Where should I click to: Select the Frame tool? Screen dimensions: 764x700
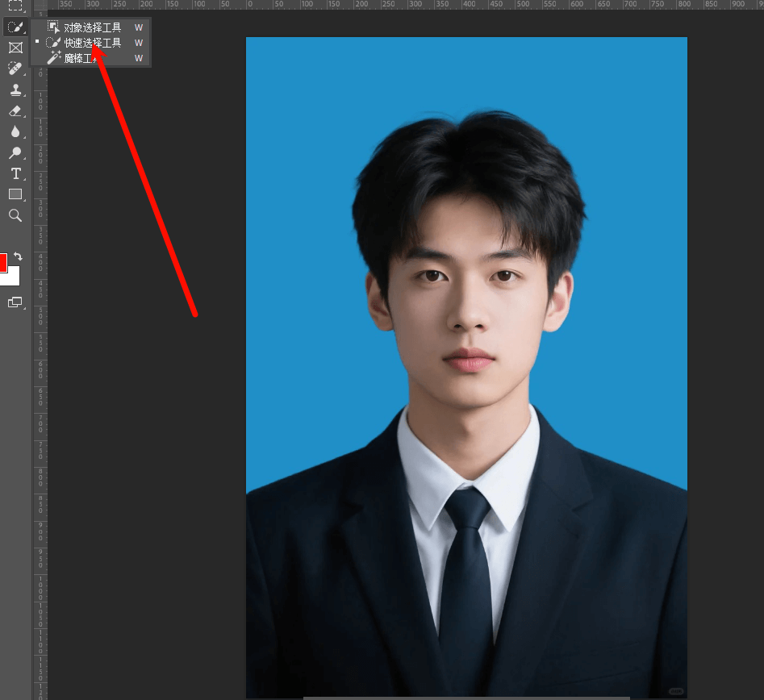pos(15,48)
